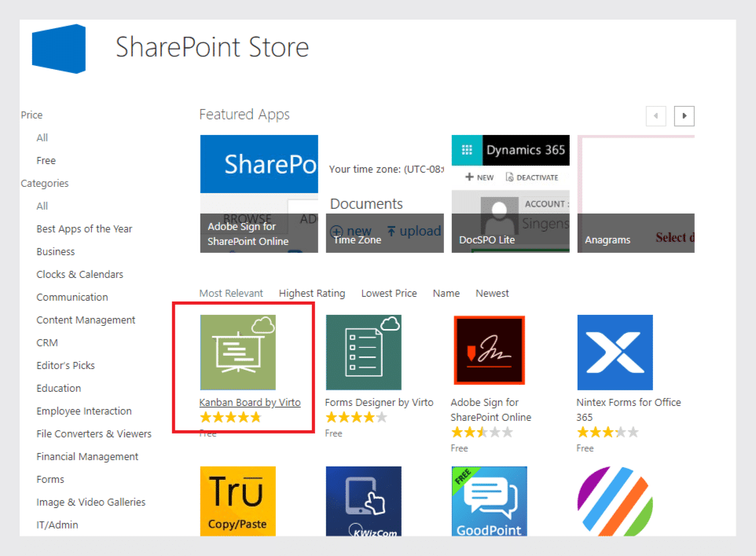Screen dimensions: 756x556
Task: Open Best Apps of the Year category
Action: 84,229
